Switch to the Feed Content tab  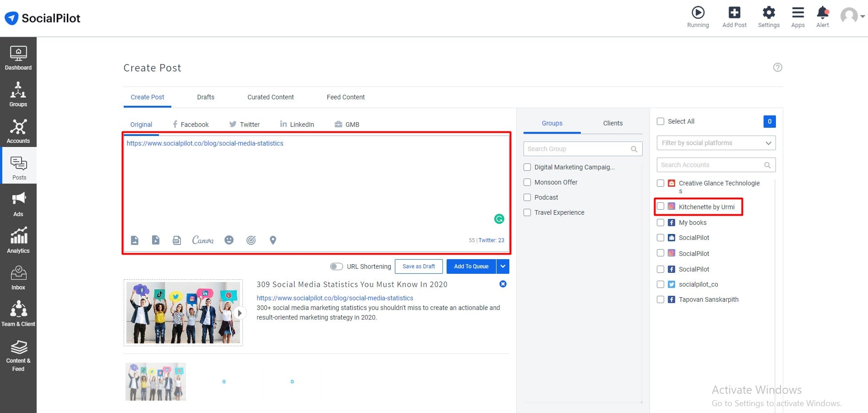346,97
